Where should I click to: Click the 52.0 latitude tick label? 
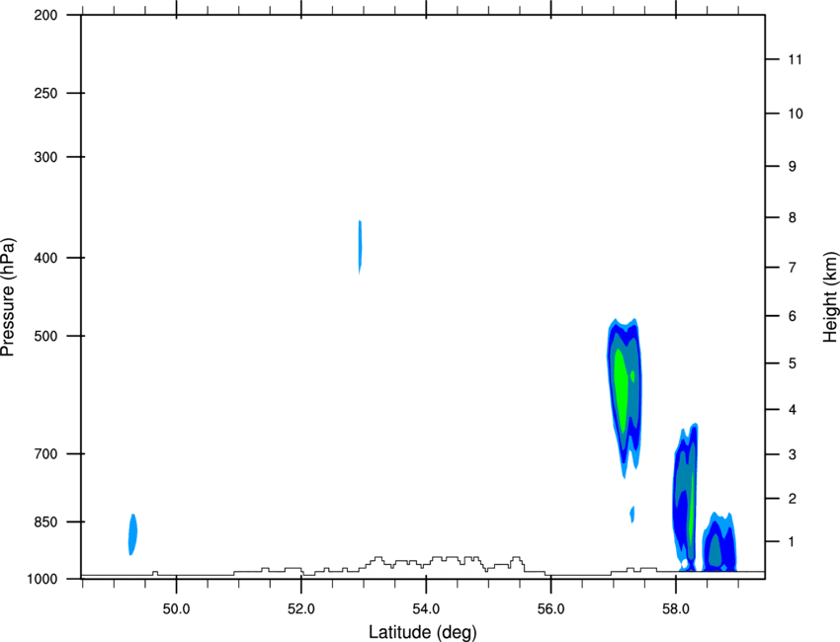(x=301, y=609)
